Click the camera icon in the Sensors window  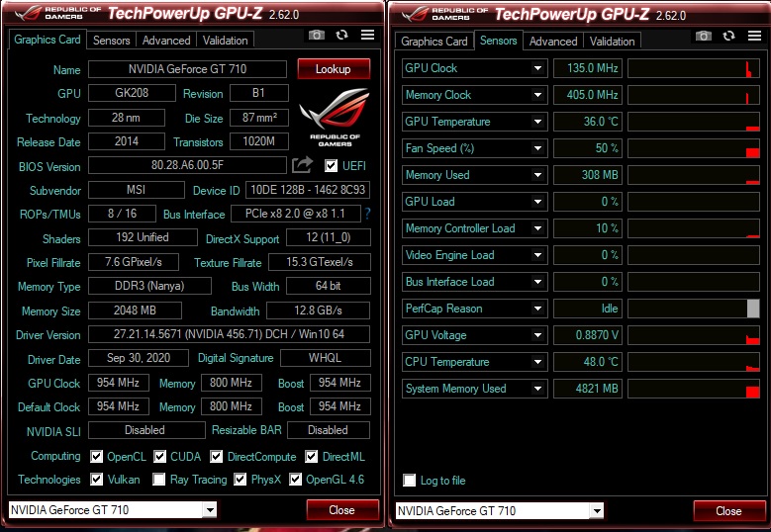(x=703, y=36)
